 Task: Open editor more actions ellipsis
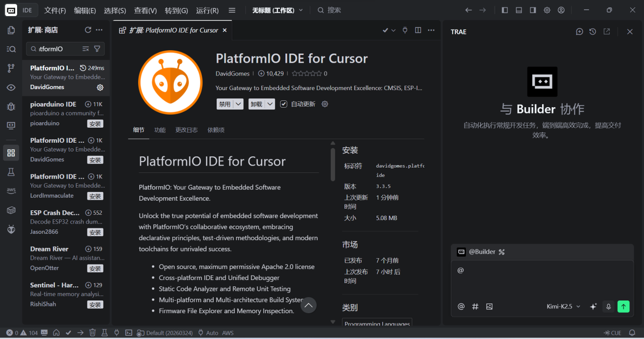click(431, 30)
